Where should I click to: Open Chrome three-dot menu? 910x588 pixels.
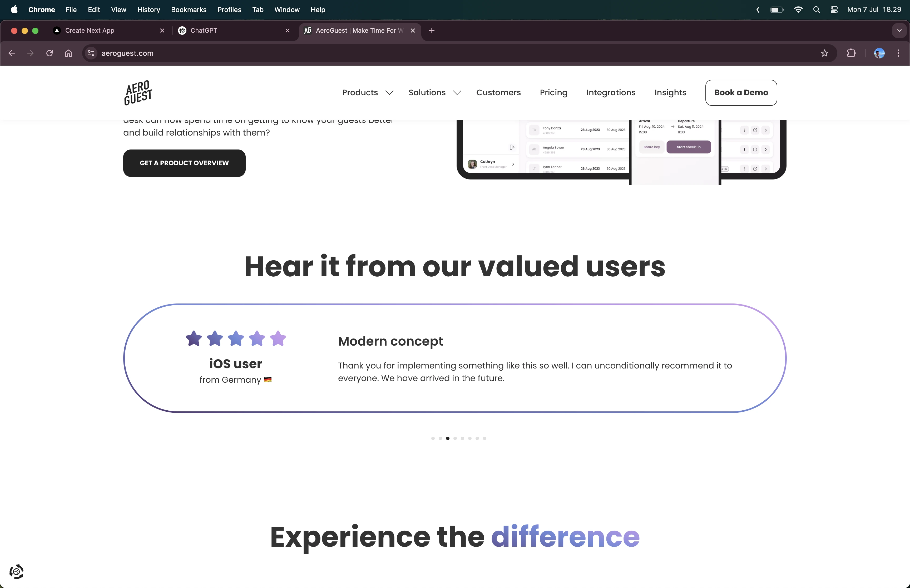pyautogui.click(x=898, y=53)
